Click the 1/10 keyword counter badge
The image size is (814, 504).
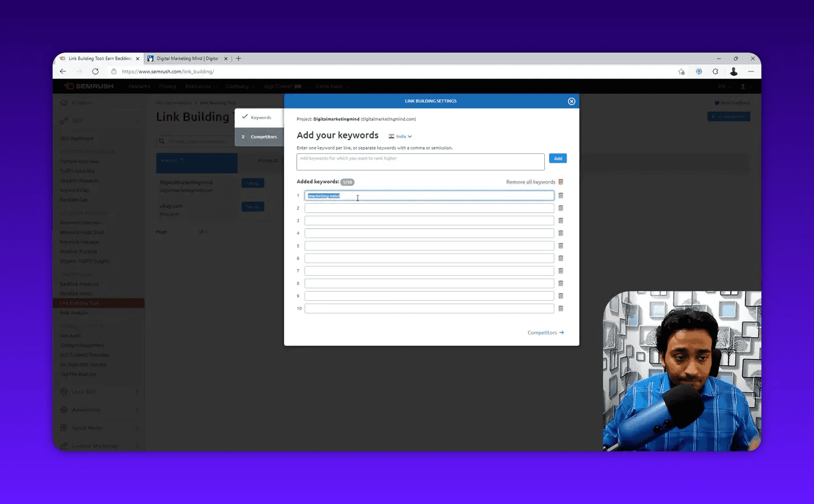[x=347, y=182]
